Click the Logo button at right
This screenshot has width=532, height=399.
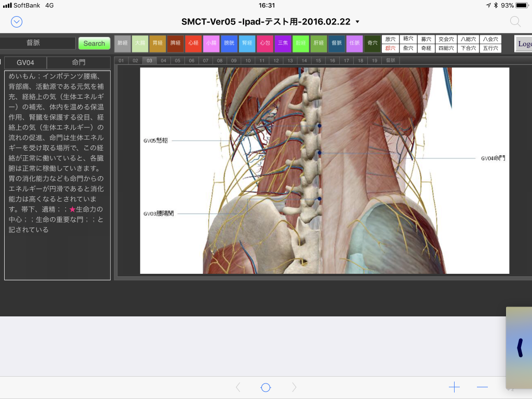523,44
